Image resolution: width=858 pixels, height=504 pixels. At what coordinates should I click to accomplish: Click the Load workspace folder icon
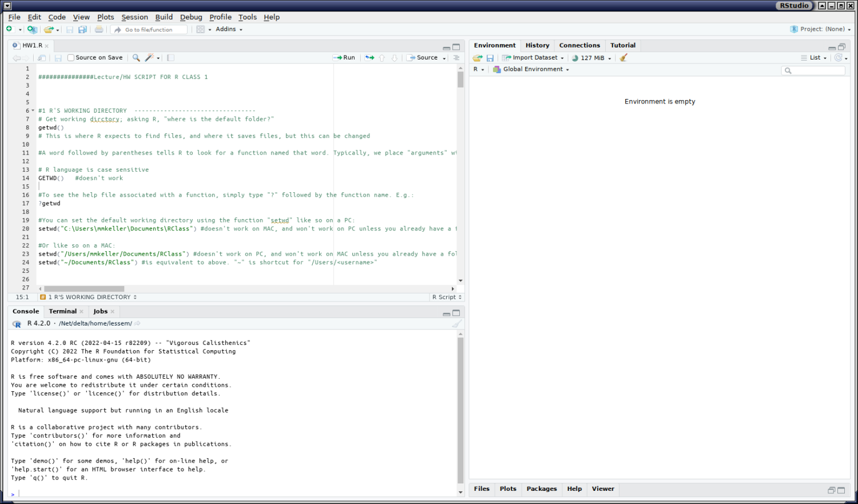click(x=478, y=58)
